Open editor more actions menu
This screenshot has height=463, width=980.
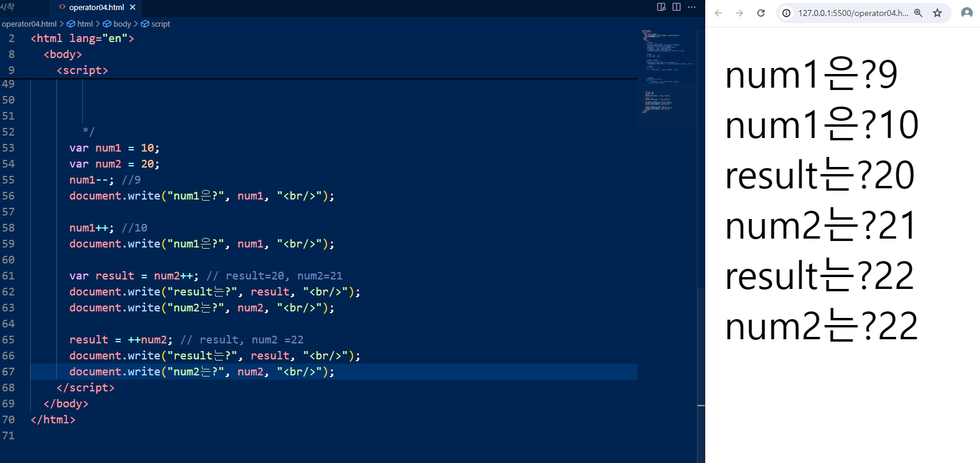tap(692, 7)
